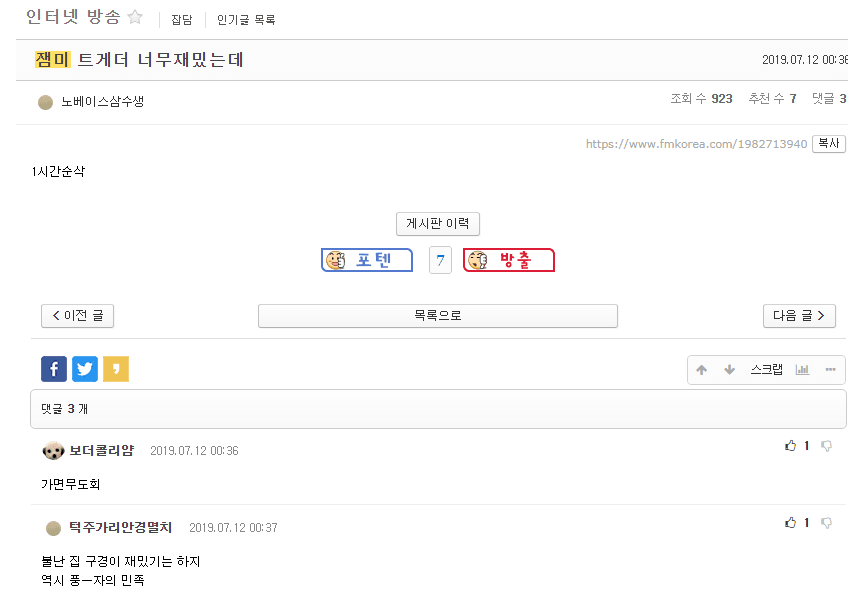Open the three-dot more options menu
848x599 pixels.
pos(831,370)
